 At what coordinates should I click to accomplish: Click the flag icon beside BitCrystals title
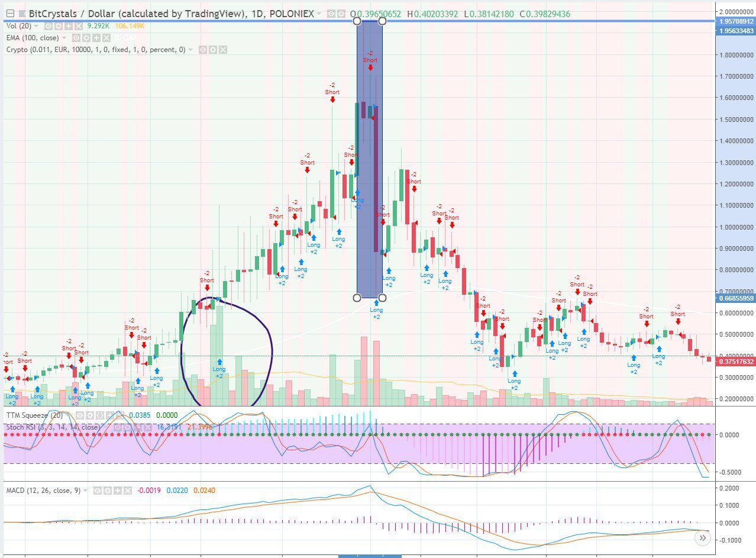(22, 14)
